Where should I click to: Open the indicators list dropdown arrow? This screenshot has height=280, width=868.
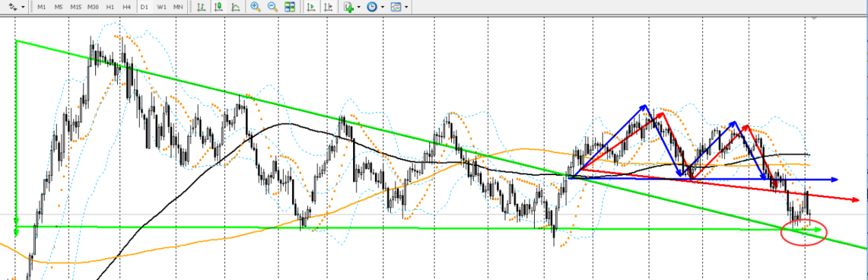[x=359, y=8]
